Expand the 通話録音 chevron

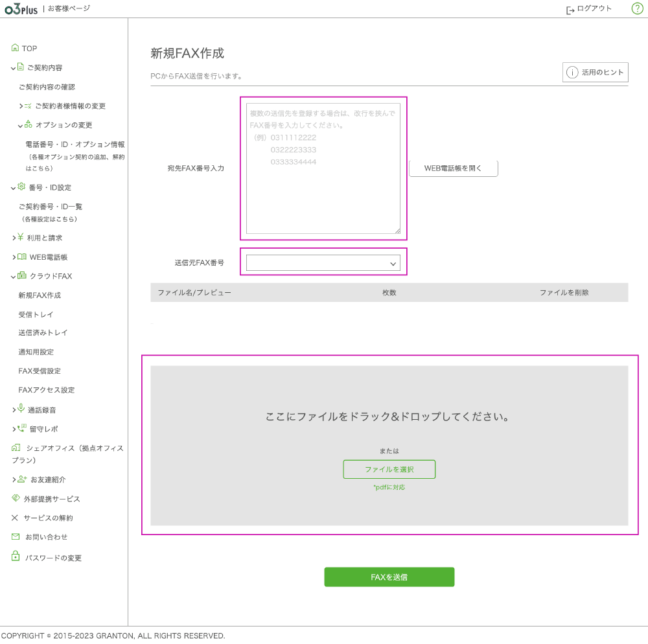(14, 409)
